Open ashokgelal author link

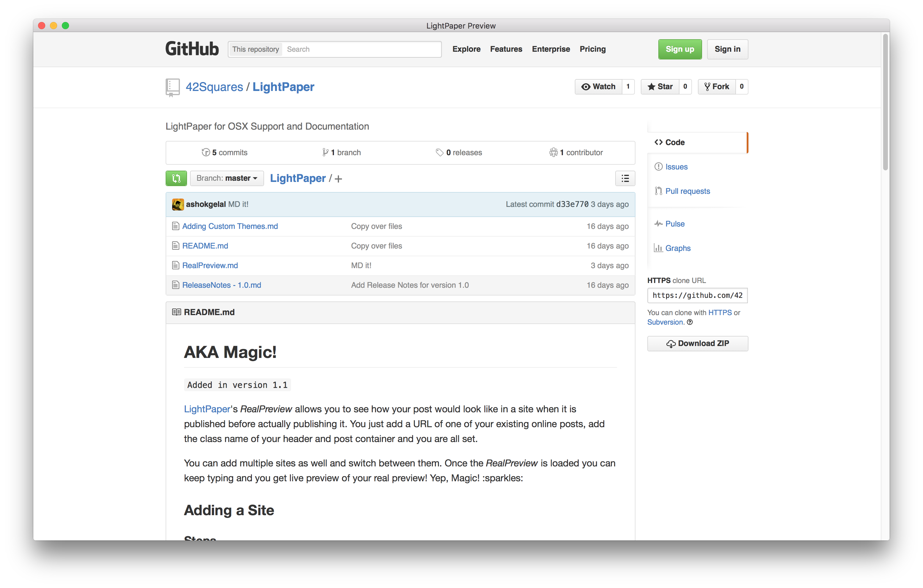coord(206,204)
